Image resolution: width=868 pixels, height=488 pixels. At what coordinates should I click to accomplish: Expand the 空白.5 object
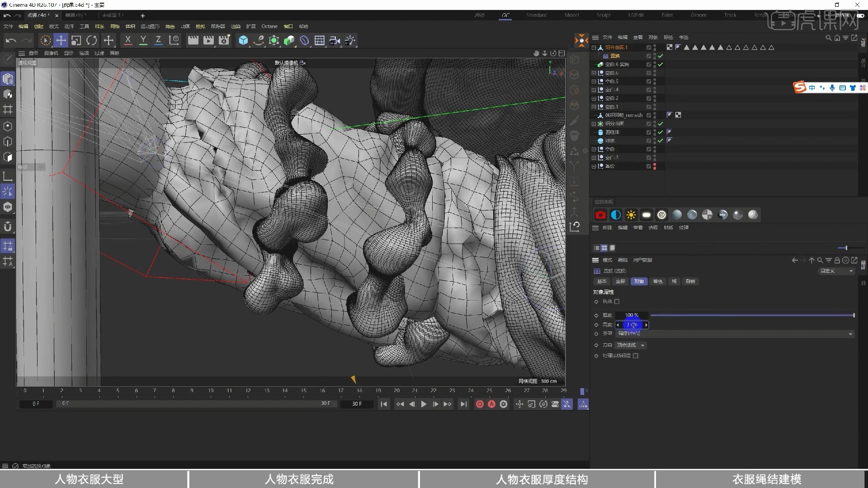[x=594, y=81]
